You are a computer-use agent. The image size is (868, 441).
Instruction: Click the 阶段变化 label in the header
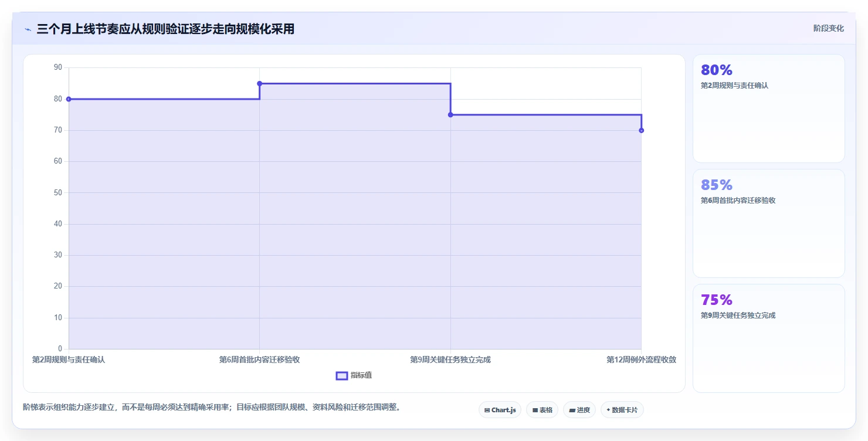(x=829, y=28)
